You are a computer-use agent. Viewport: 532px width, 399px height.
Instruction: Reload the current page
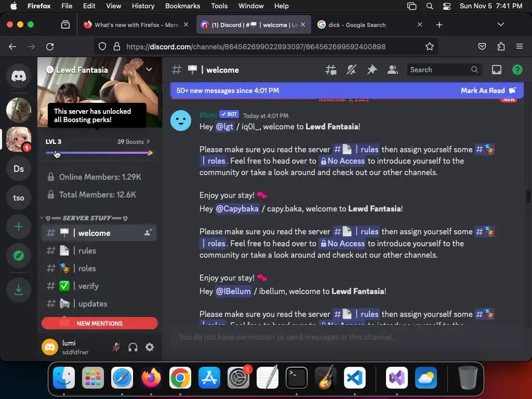click(x=50, y=46)
